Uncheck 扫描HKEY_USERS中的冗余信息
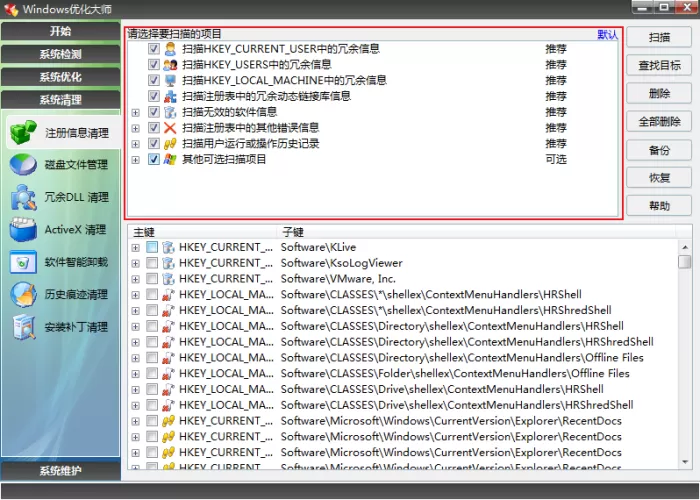 pyautogui.click(x=154, y=65)
